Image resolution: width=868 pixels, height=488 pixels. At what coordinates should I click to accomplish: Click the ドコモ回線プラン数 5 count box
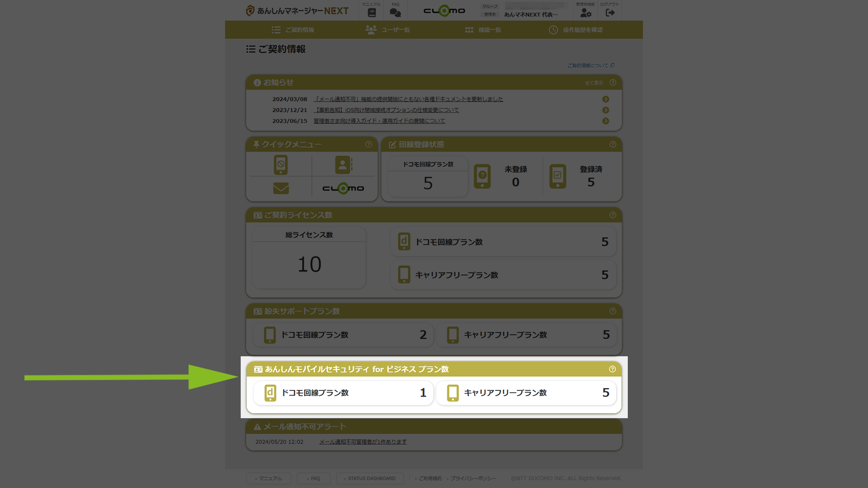428,177
